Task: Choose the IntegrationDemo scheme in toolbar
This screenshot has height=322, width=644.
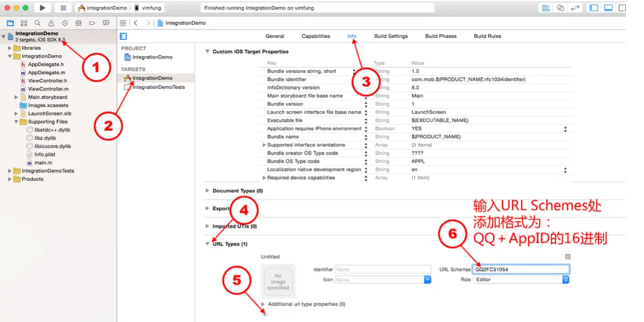Action: (102, 8)
